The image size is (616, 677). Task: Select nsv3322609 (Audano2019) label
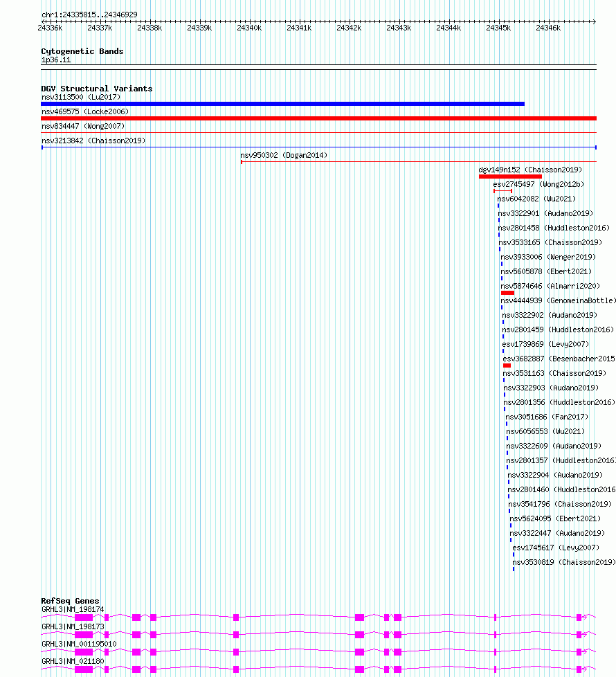pos(554,446)
